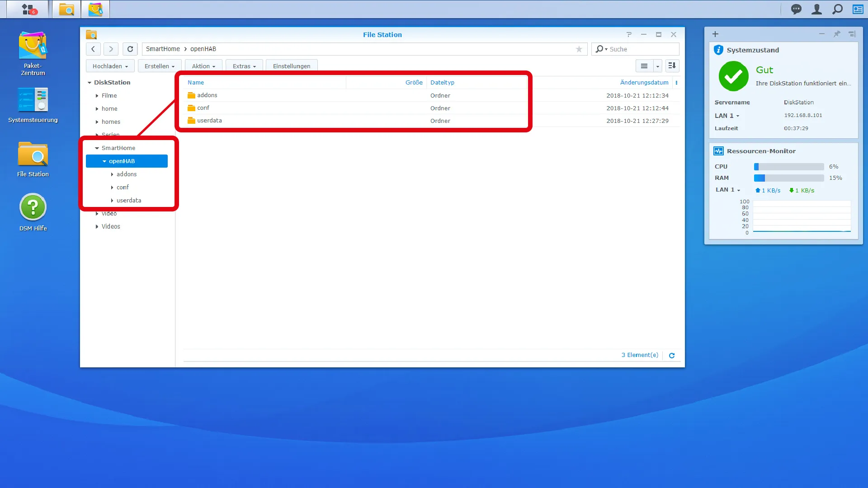Open the Systemzustand info icon

[x=718, y=50]
